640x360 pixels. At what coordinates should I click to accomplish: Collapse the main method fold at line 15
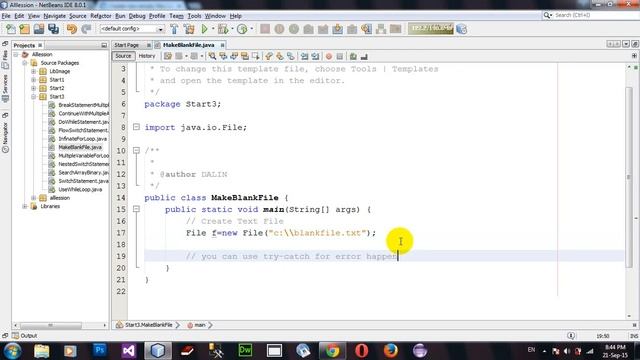pos(136,209)
